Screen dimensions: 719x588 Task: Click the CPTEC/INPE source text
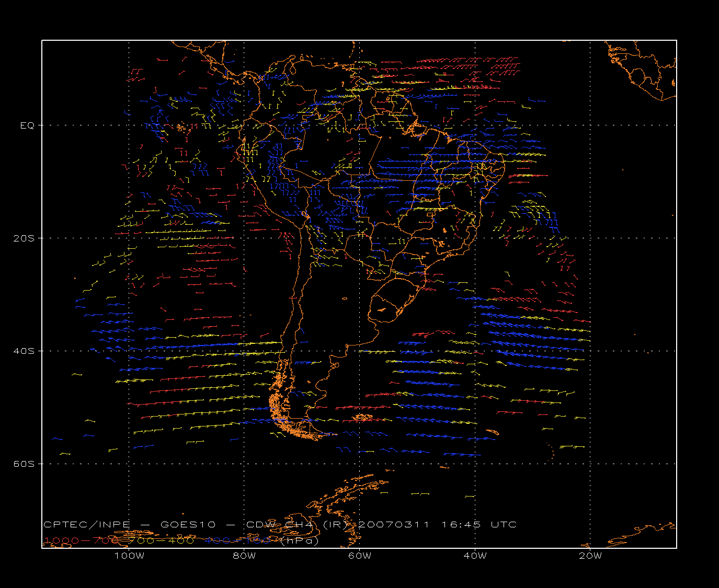click(87, 525)
